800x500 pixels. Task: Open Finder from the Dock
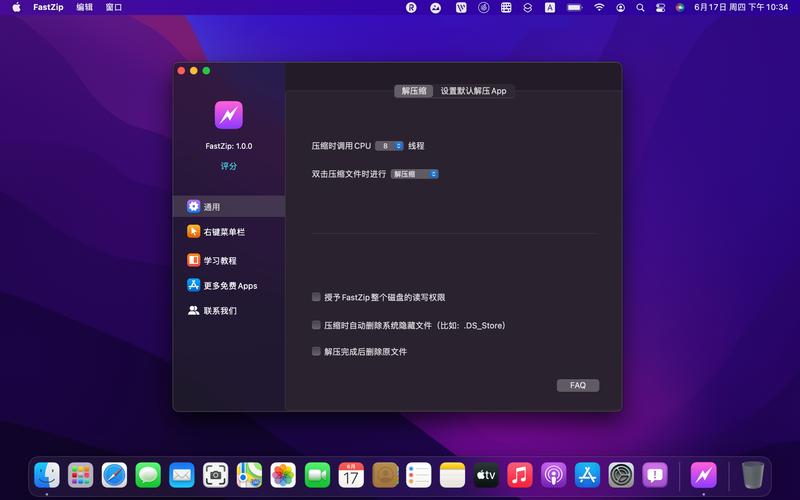pyautogui.click(x=47, y=475)
